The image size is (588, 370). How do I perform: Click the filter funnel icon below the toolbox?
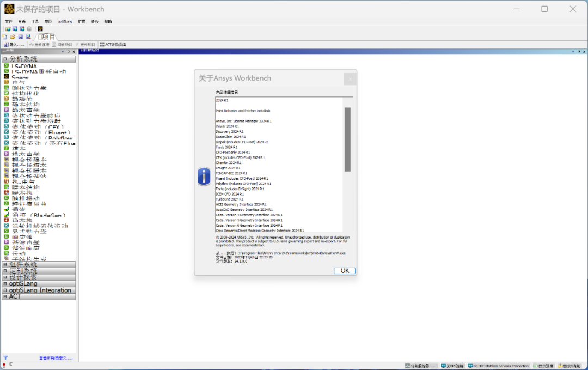[x=5, y=358]
